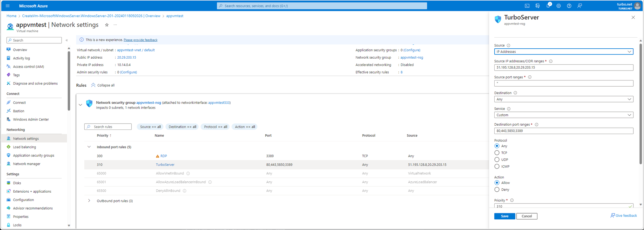Favorite the appvmtest resource with star
The image size is (644, 230).
tap(107, 25)
